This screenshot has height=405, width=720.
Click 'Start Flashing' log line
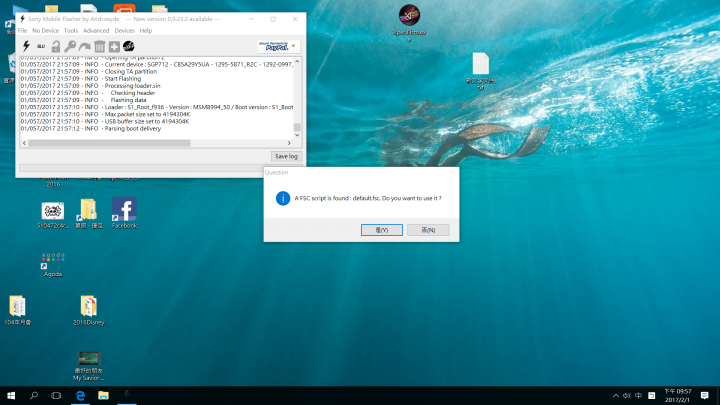coord(81,79)
